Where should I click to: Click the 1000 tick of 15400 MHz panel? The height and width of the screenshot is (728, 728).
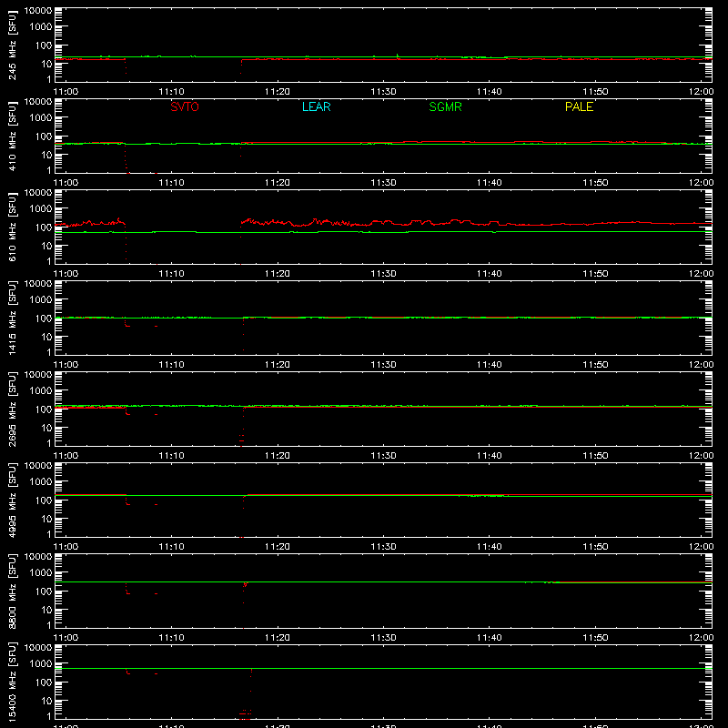[41, 664]
